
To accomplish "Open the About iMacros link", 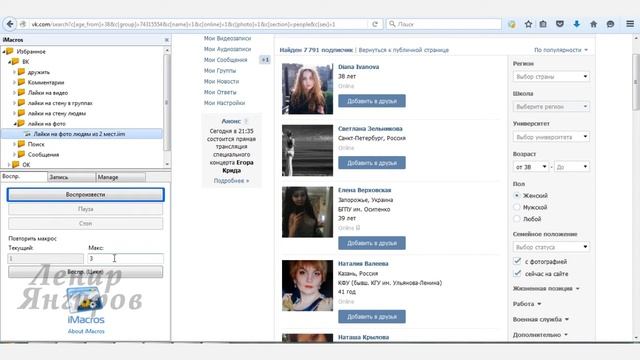I will pos(86,331).
